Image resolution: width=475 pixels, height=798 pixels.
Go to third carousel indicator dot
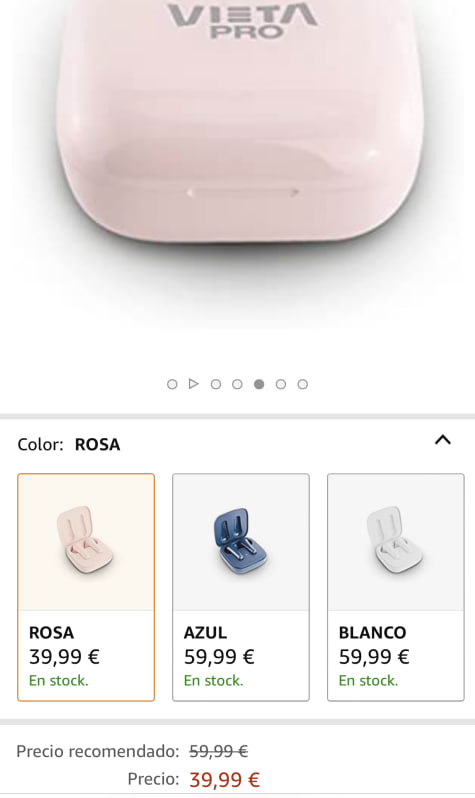pyautogui.click(x=216, y=384)
